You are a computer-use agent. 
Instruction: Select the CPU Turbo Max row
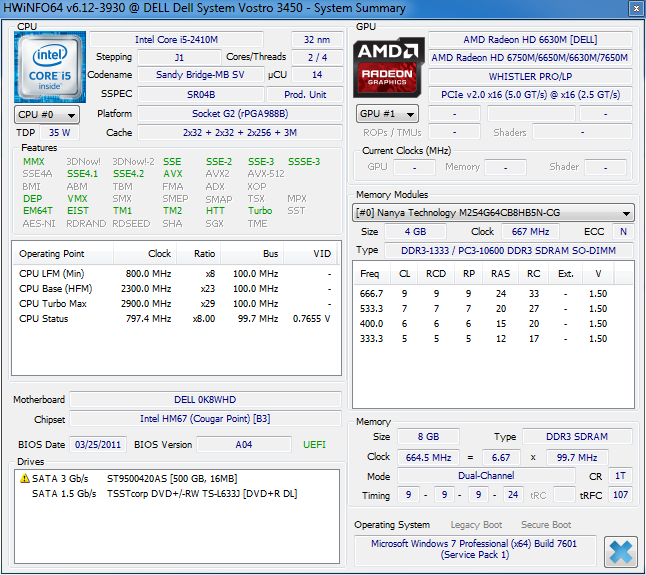[x=175, y=304]
